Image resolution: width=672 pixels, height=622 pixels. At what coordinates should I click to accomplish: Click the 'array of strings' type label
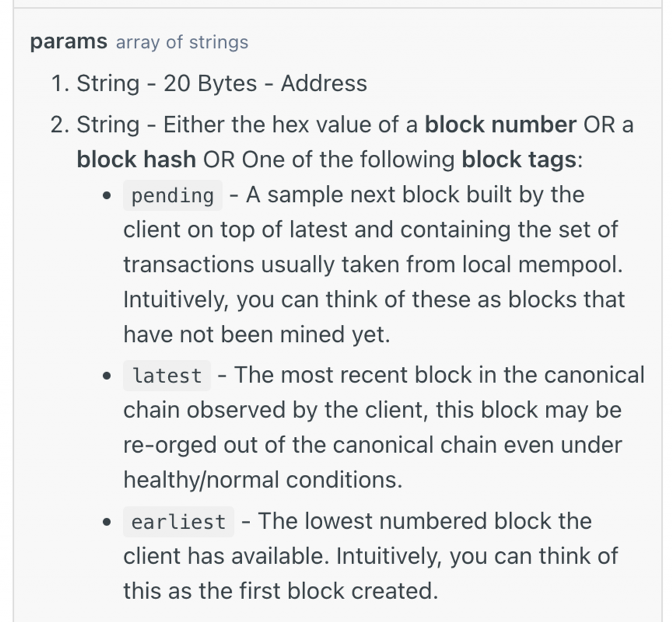click(x=182, y=43)
